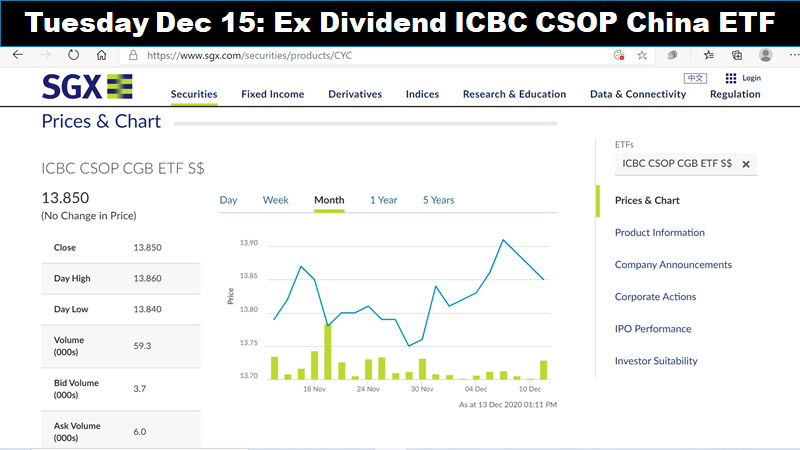The image size is (800, 450).
Task: Switch language with 中文 button
Action: click(695, 78)
